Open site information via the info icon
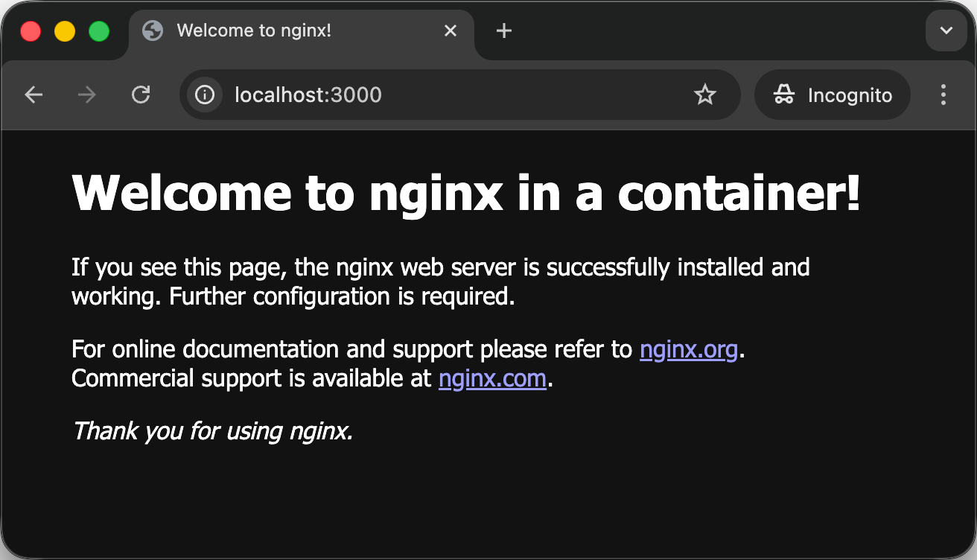 tap(203, 95)
